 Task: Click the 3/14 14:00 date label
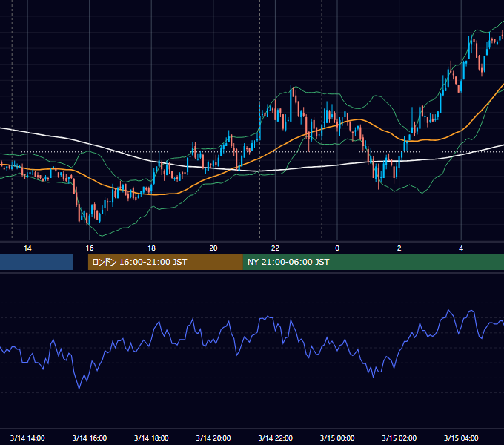27,438
